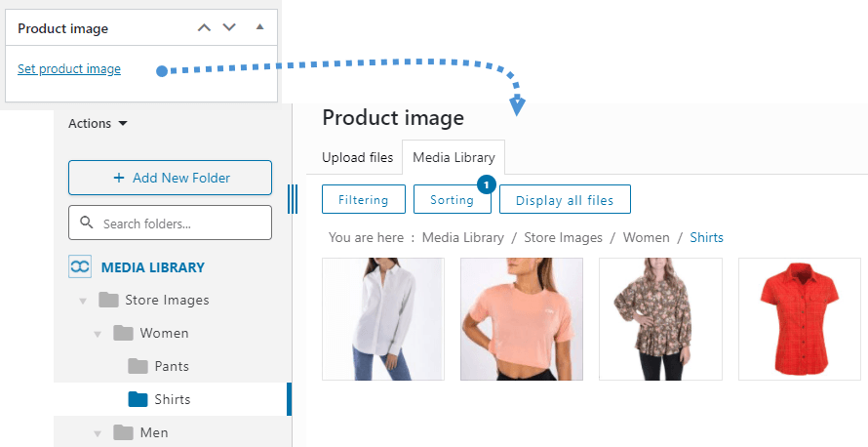This screenshot has width=868, height=447.
Task: Collapse the Product image panel
Action: point(259,27)
